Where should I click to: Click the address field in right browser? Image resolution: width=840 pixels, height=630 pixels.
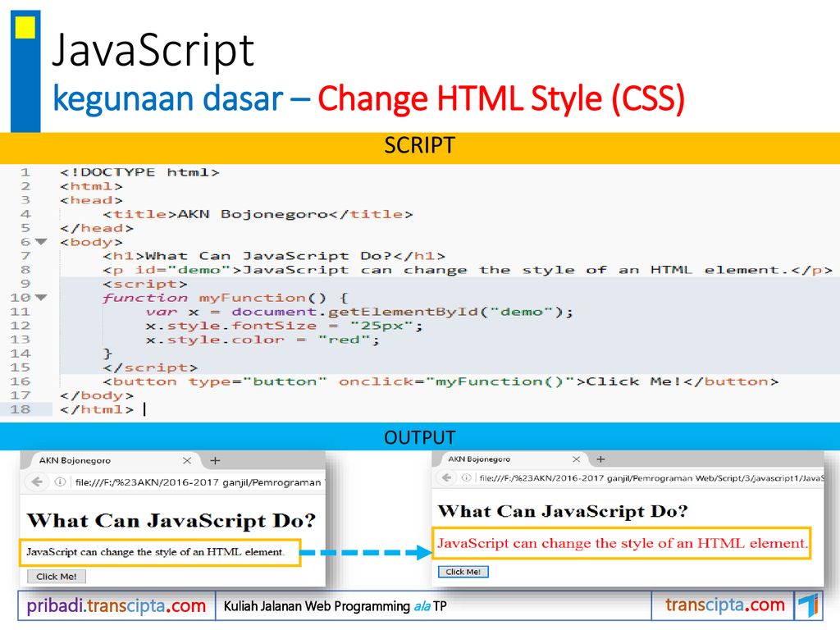coord(651,478)
